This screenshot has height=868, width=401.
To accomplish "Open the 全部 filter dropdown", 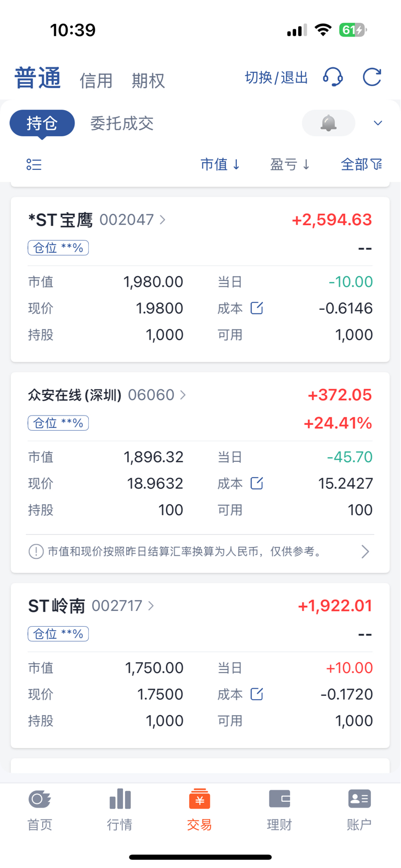I will click(x=361, y=165).
